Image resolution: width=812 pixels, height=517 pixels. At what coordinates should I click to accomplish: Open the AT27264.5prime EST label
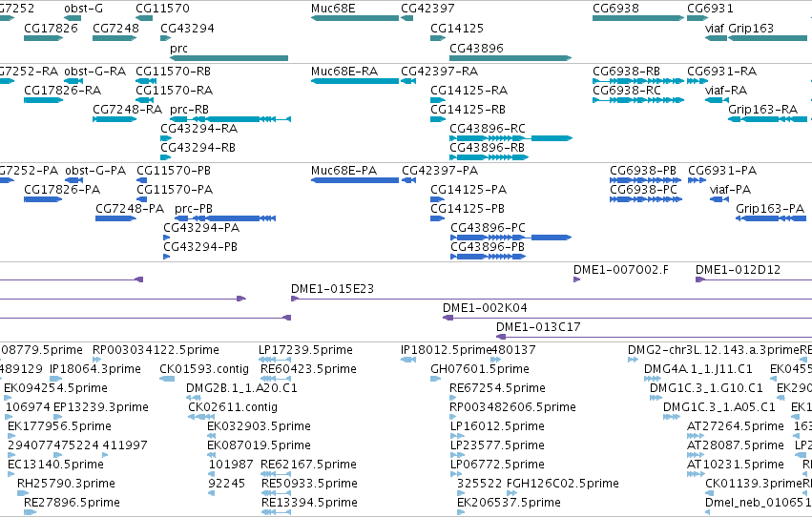pyautogui.click(x=736, y=427)
